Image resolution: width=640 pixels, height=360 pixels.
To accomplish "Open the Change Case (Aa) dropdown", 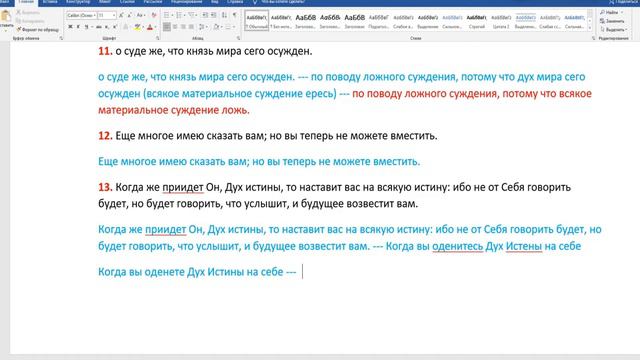I will click(141, 15).
